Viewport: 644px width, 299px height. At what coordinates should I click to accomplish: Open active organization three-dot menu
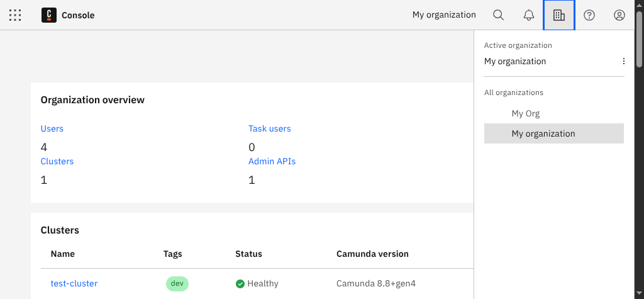coord(623,61)
